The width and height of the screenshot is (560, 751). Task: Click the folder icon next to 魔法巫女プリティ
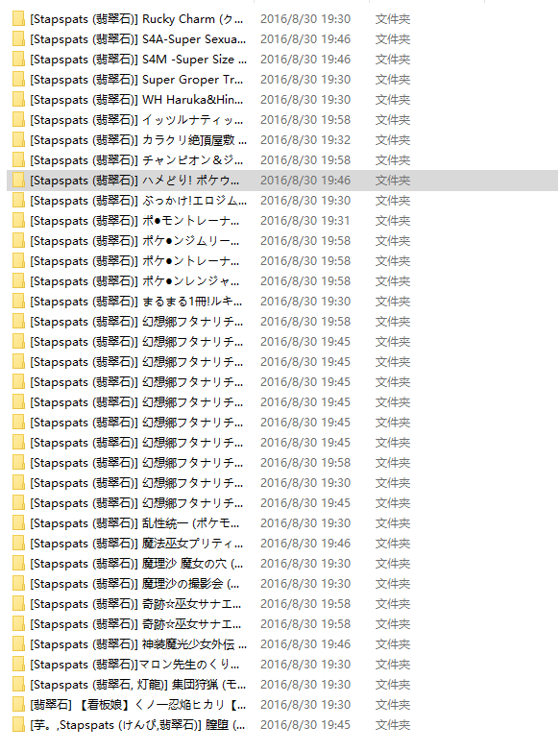(x=18, y=544)
